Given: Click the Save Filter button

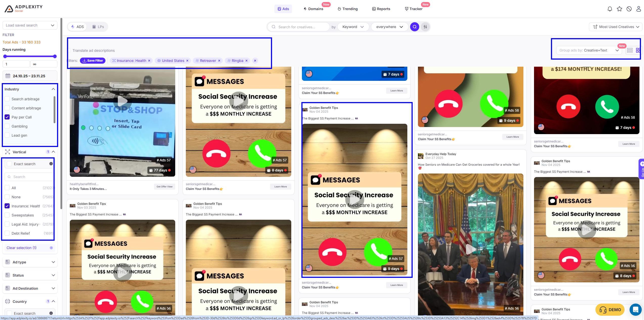Looking at the screenshot, I should pyautogui.click(x=93, y=61).
